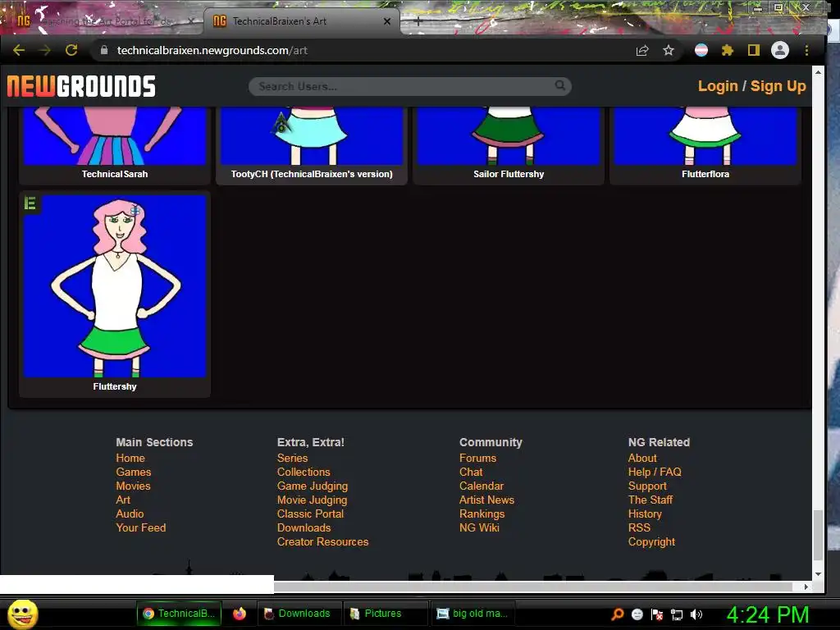840x630 pixels.
Task: Open the Rankings link
Action: (482, 514)
